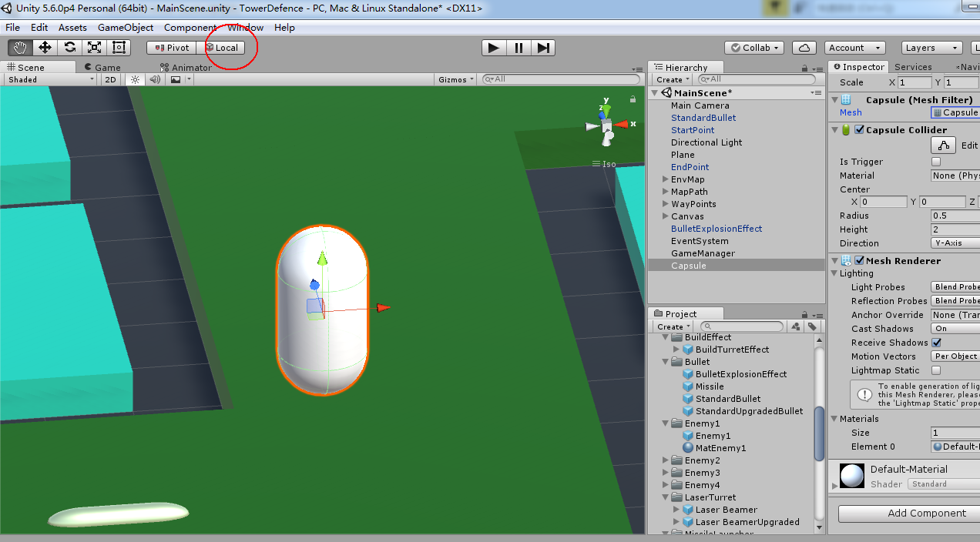980x542 pixels.
Task: Open the Account dropdown
Action: point(854,48)
